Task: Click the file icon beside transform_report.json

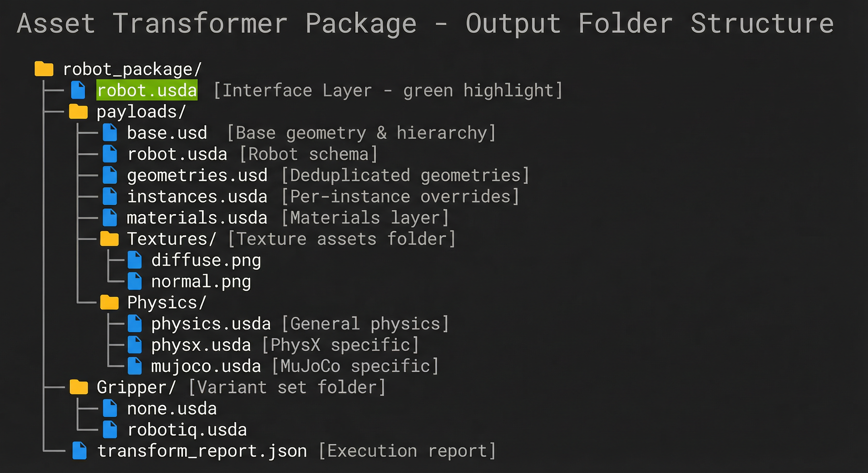Action: [80, 451]
